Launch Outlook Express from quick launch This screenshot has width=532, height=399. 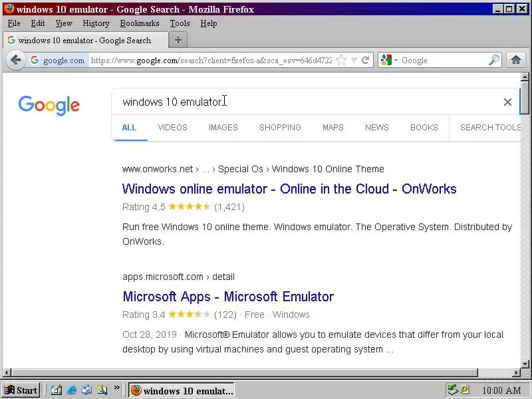click(87, 390)
